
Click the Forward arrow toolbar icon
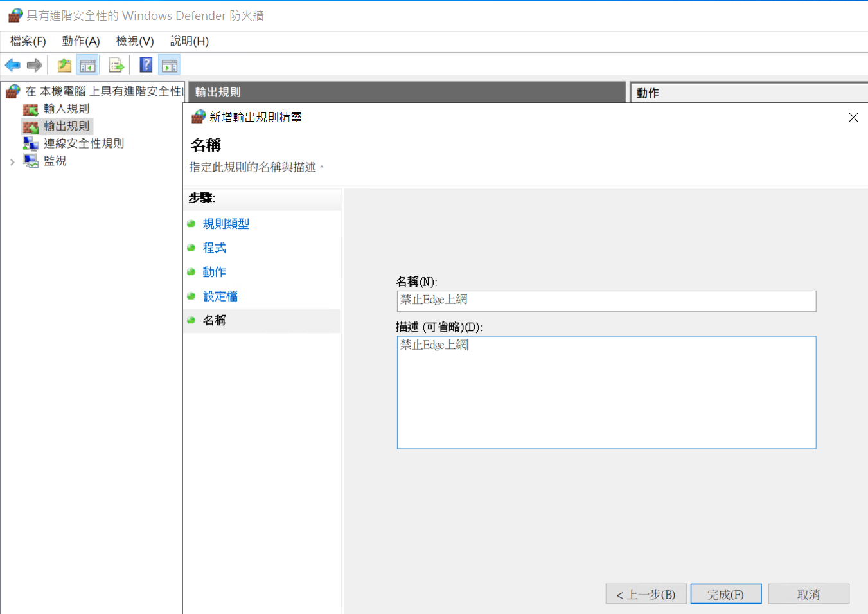point(35,65)
